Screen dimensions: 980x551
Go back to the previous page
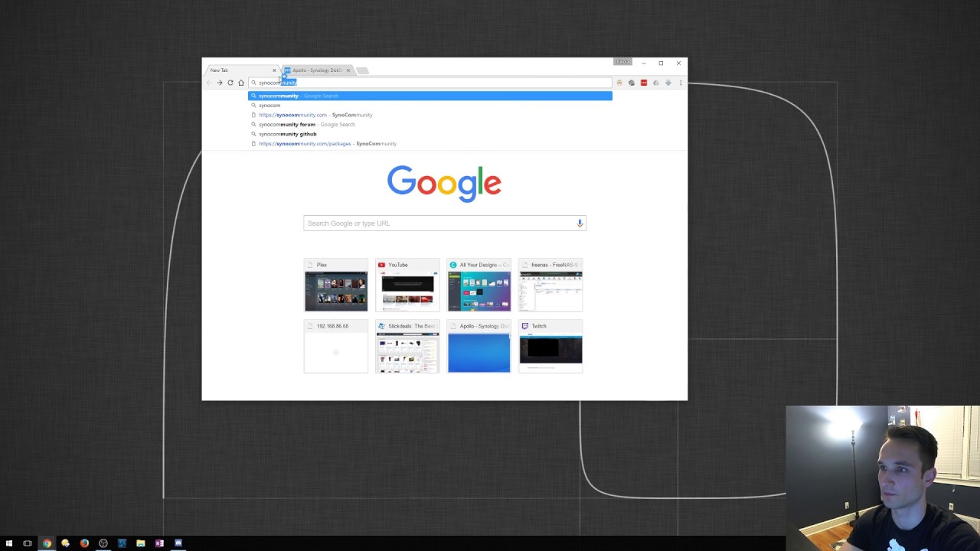208,83
